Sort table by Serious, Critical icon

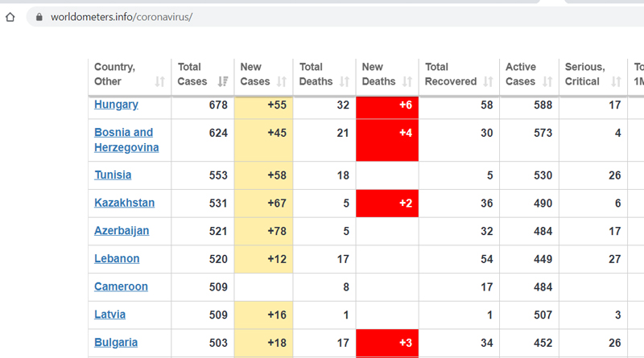(616, 82)
